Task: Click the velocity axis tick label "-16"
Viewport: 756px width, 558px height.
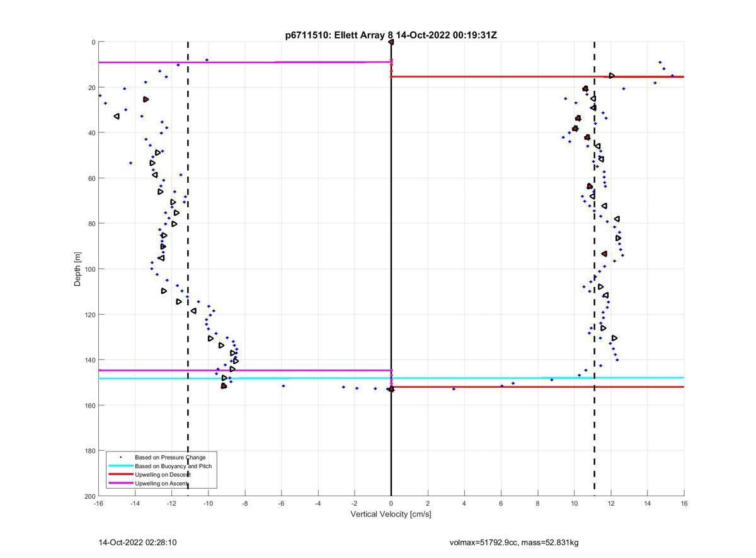Action: coord(98,504)
